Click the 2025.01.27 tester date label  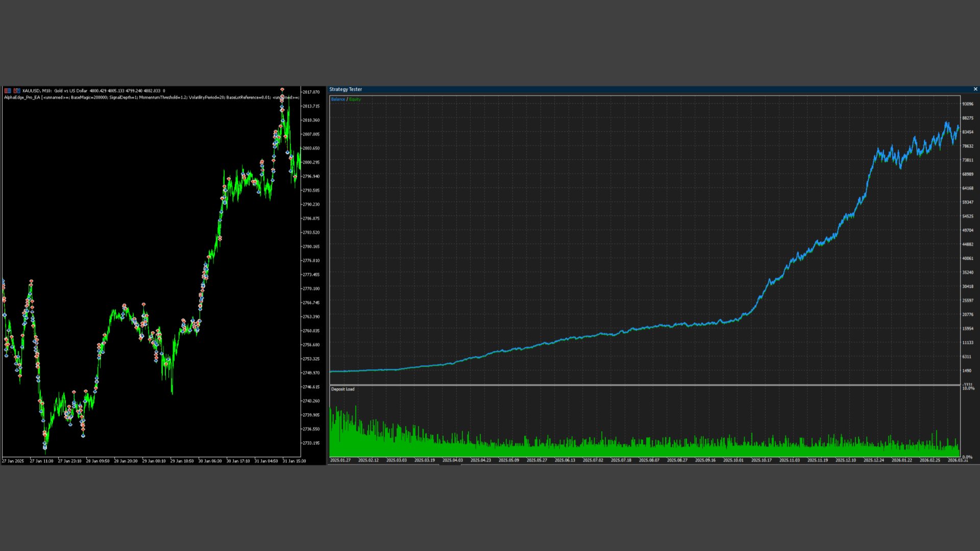click(x=340, y=460)
